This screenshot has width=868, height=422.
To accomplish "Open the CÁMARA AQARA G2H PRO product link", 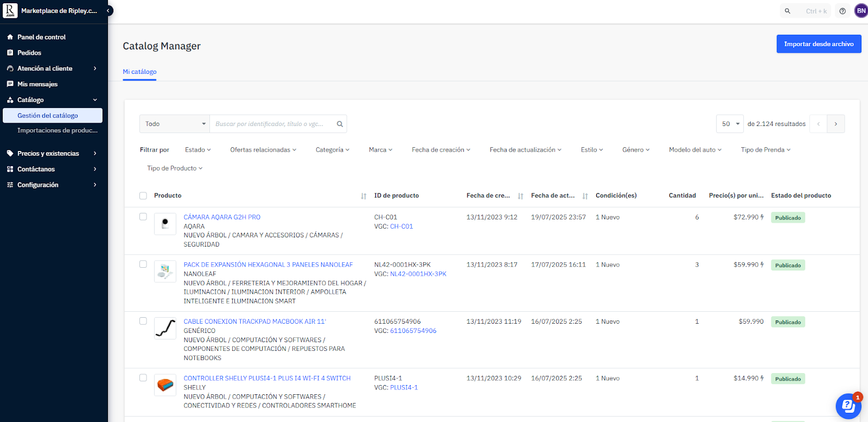I will (222, 217).
